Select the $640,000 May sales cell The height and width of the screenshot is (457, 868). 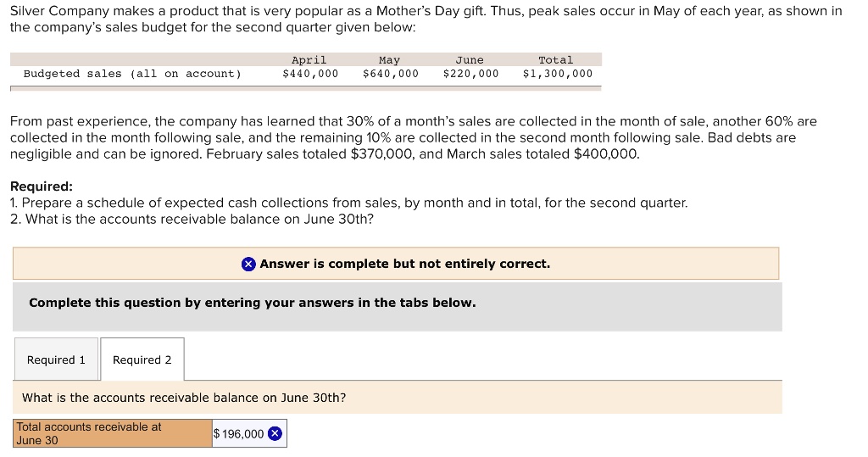[x=391, y=74]
